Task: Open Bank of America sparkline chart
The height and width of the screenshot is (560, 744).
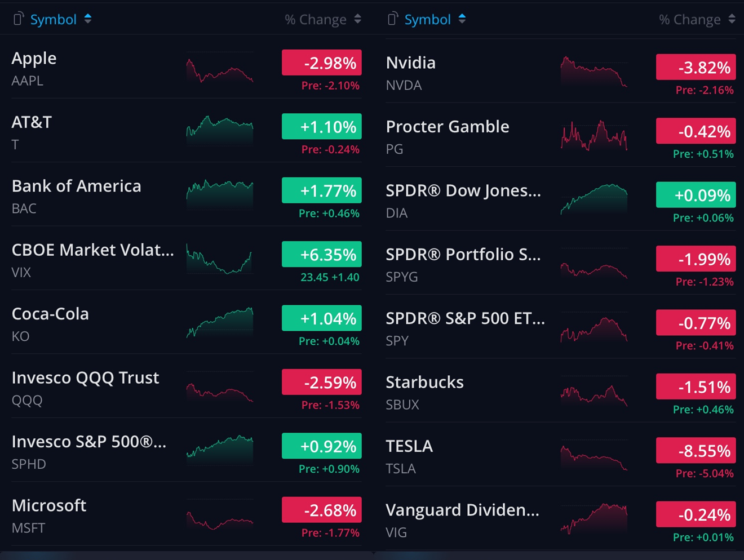Action: [x=220, y=194]
